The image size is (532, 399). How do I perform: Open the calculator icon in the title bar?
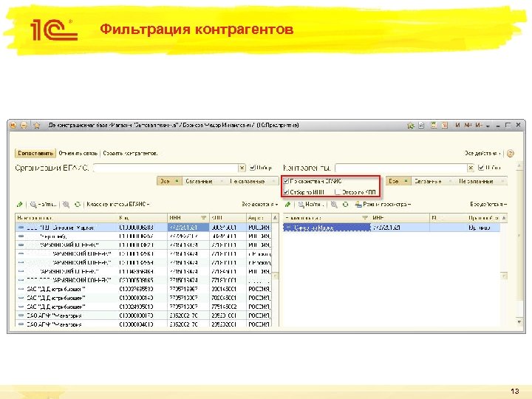434,125
